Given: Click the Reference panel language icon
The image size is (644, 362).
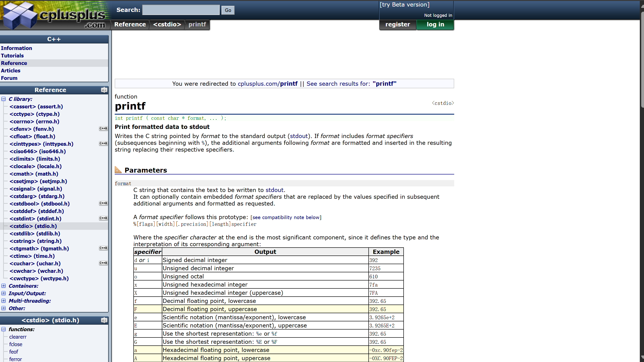Looking at the screenshot, I should coord(104,90).
